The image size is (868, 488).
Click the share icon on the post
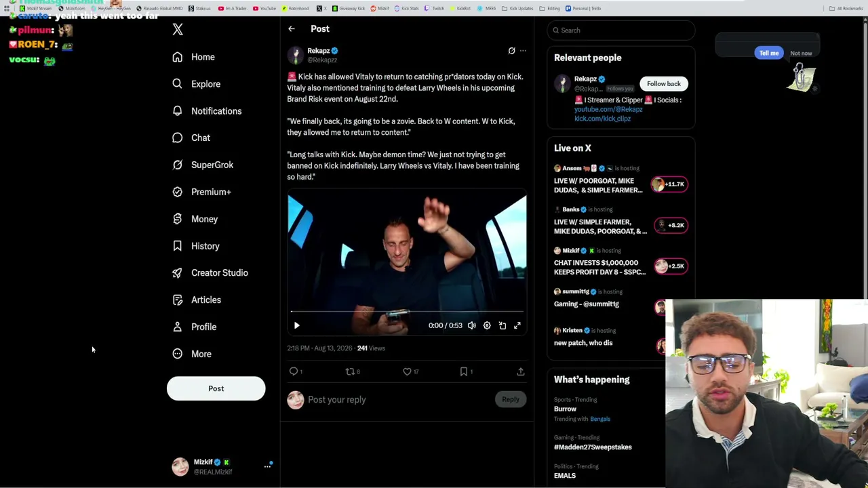pyautogui.click(x=521, y=371)
